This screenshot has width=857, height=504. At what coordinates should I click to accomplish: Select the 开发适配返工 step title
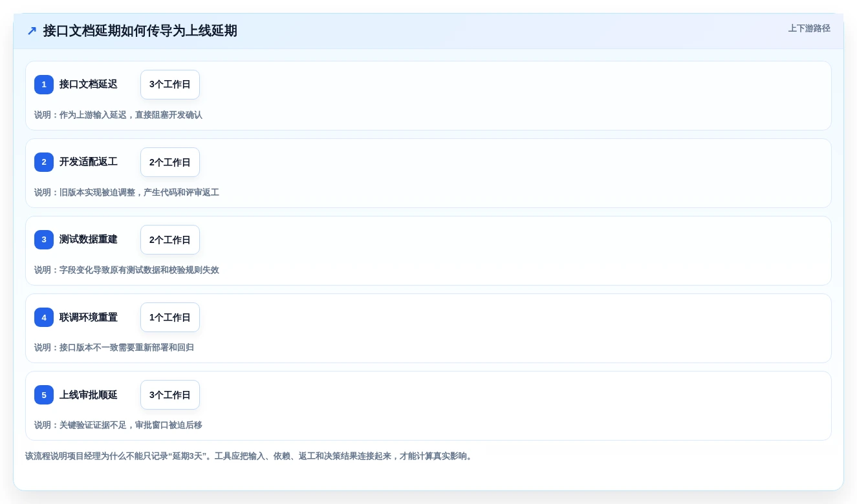(89, 162)
